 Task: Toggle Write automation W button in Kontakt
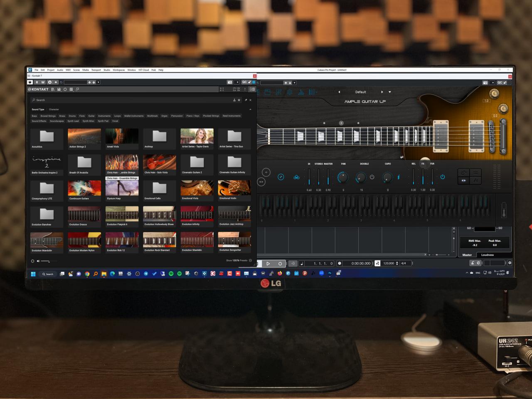click(x=43, y=82)
